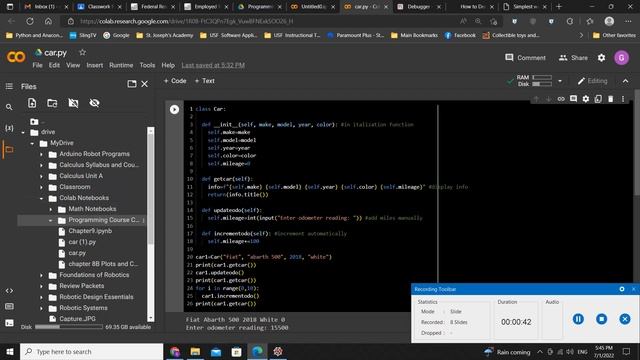Image resolution: width=640 pixels, height=360 pixels.
Task: Move cell up arrow
Action: pyautogui.click(x=536, y=99)
